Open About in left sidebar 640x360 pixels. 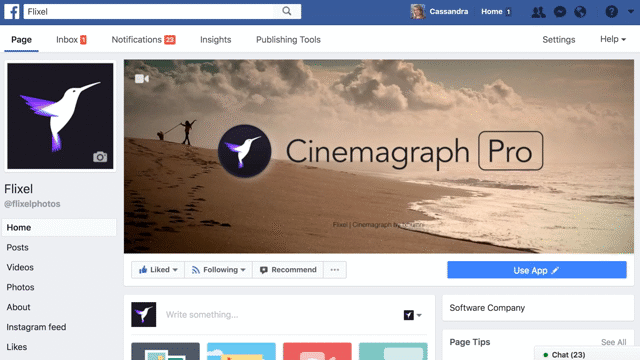(18, 307)
